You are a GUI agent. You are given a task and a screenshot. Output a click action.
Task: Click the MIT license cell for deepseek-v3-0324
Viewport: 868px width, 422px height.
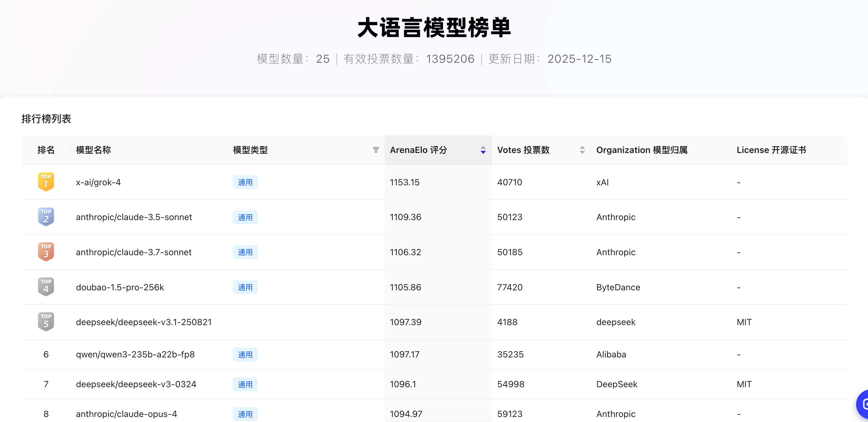tap(744, 384)
